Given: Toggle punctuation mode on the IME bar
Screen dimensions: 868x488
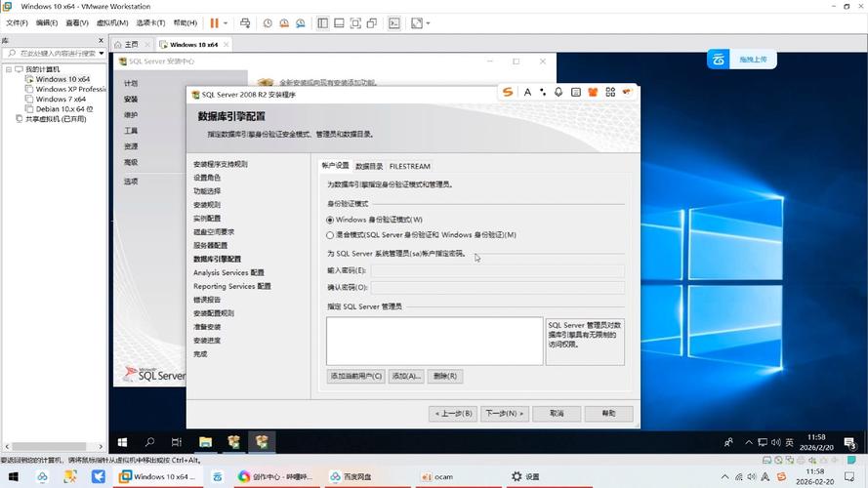Looking at the screenshot, I should coord(543,92).
